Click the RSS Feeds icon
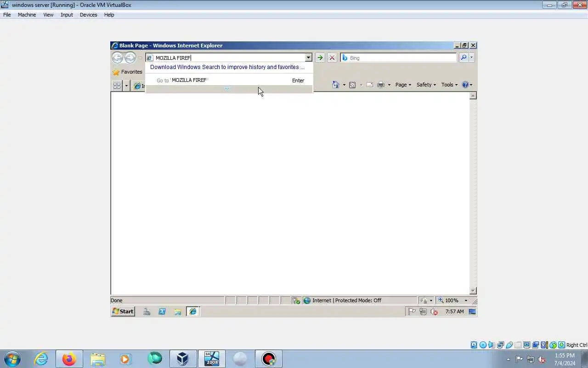Viewport: 588px width, 368px height. pyautogui.click(x=352, y=85)
